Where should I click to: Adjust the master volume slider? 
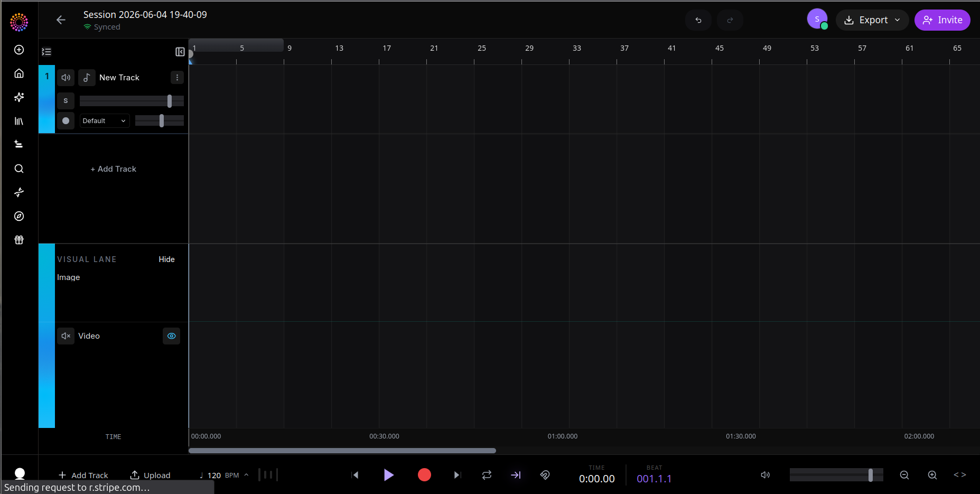pyautogui.click(x=836, y=475)
